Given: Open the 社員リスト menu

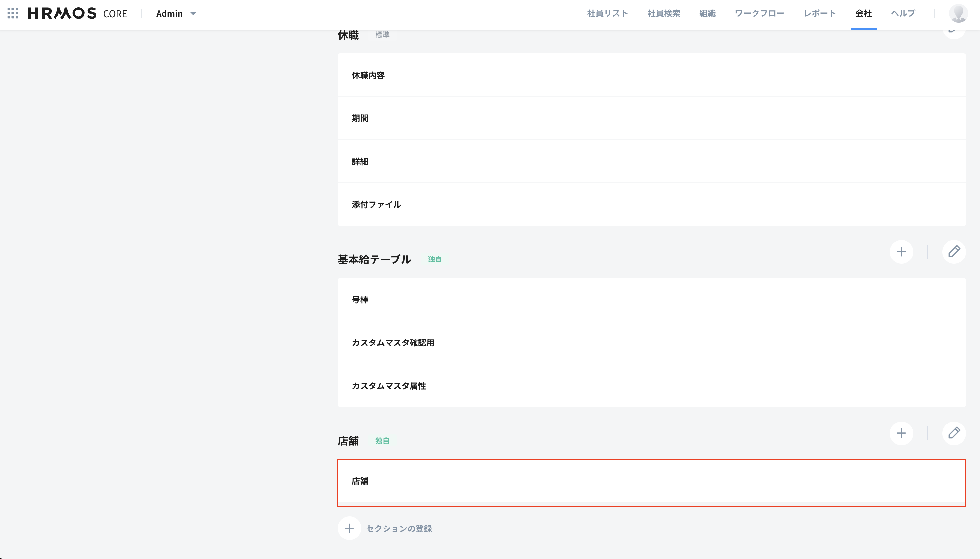Looking at the screenshot, I should 607,13.
